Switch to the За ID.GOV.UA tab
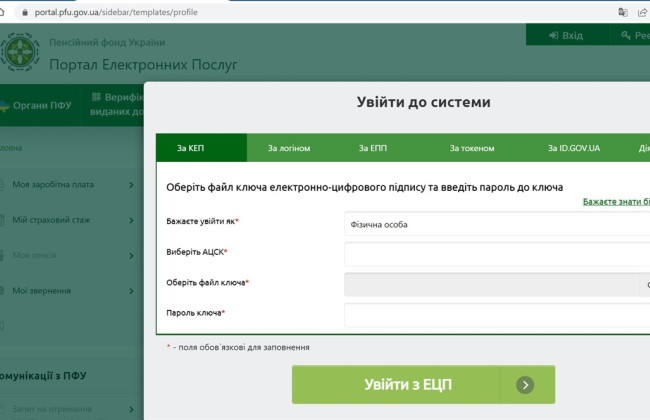The width and height of the screenshot is (650, 420). (x=574, y=148)
